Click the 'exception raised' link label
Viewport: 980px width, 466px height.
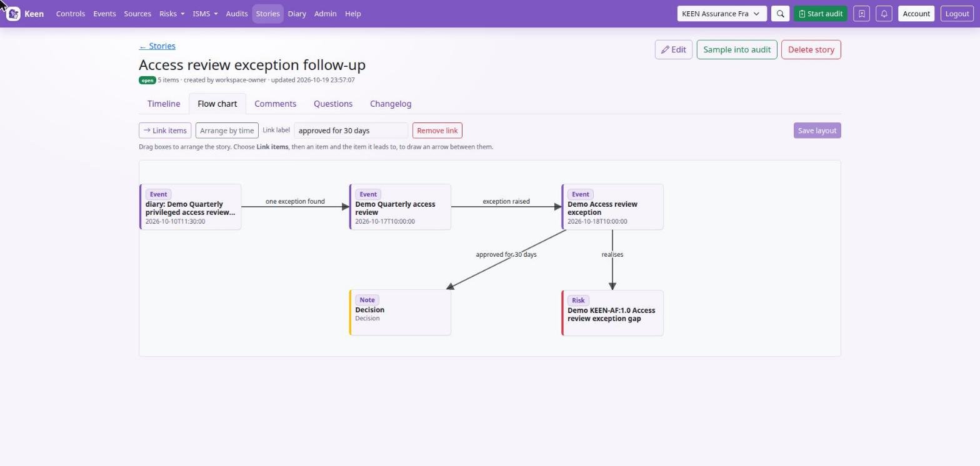pyautogui.click(x=506, y=202)
